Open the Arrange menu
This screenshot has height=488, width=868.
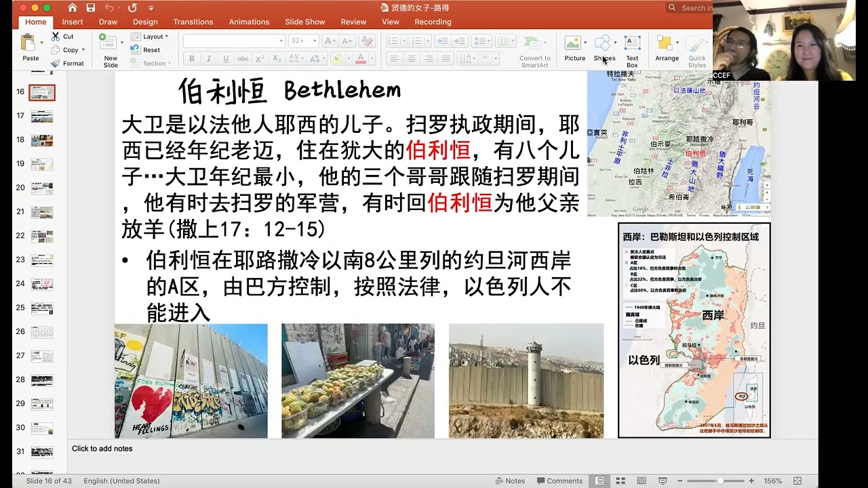tap(667, 47)
